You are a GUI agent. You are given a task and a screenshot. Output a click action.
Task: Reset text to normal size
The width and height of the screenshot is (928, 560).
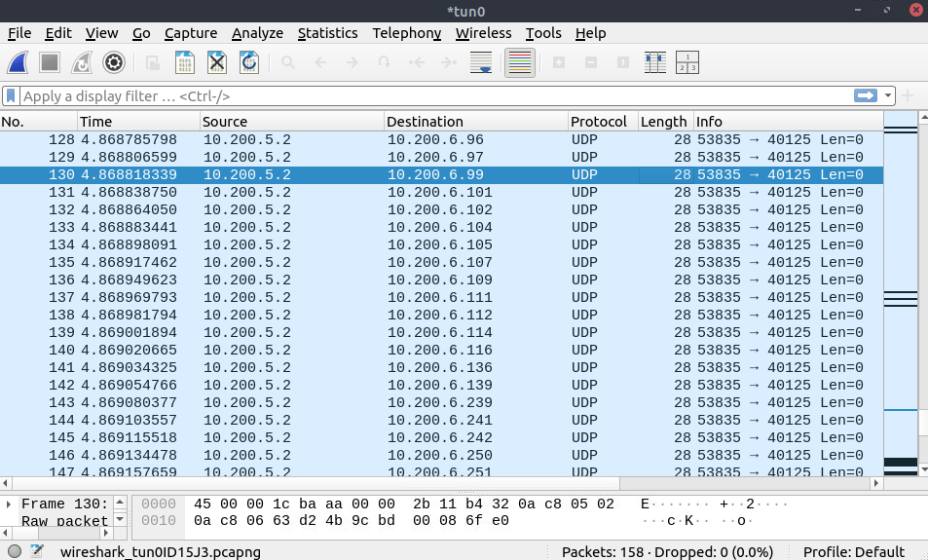(x=622, y=62)
